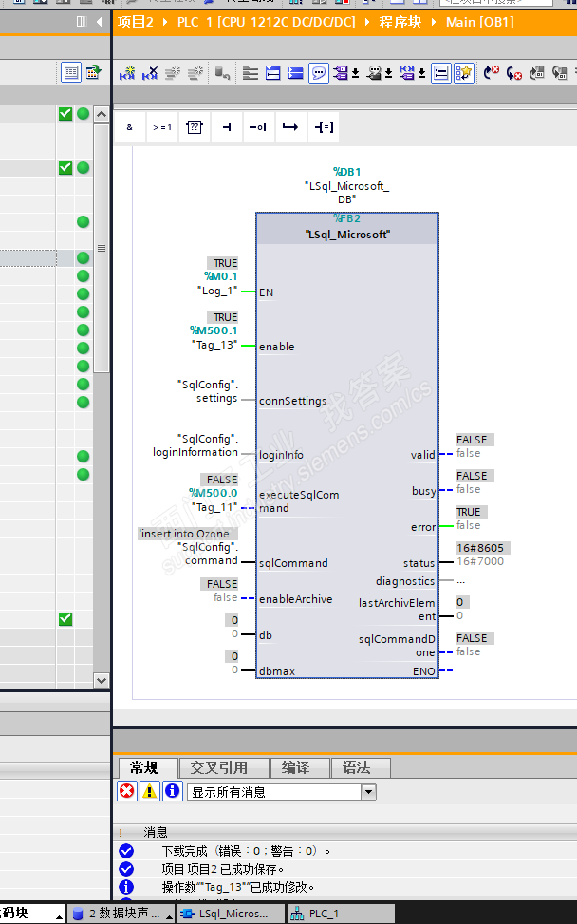This screenshot has height=924, width=577.
Task: Click the greyed database icon in editor toolbar
Action: point(222,73)
